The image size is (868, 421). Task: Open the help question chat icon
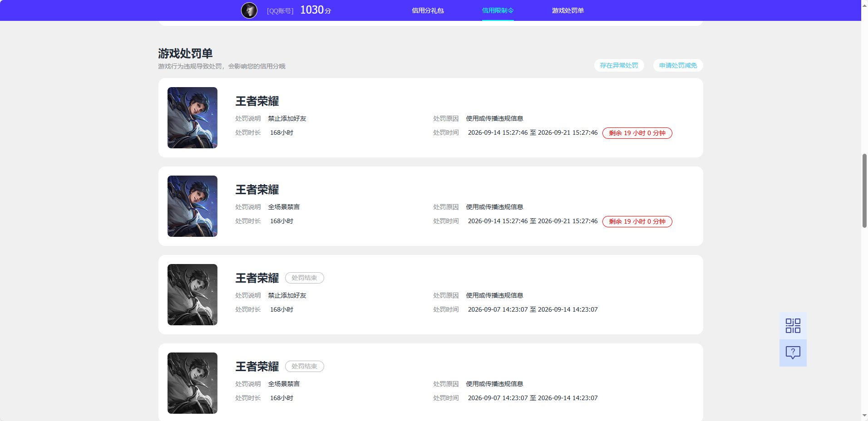793,353
